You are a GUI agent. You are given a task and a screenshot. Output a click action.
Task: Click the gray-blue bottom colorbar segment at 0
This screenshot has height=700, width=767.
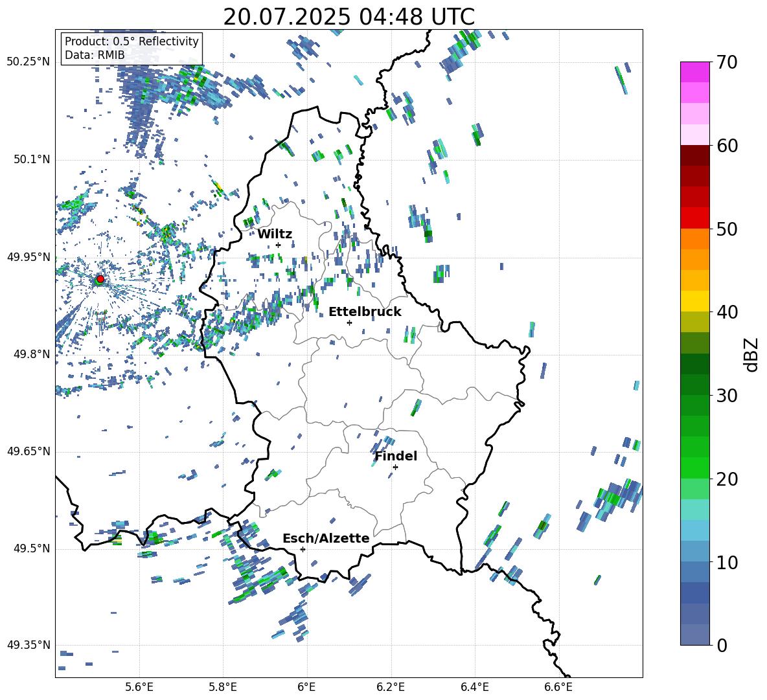695,635
